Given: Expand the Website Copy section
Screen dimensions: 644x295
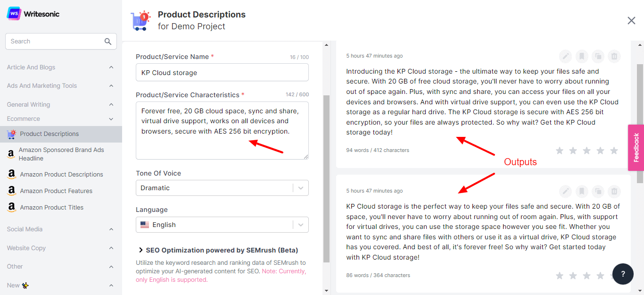Looking at the screenshot, I should (111, 248).
